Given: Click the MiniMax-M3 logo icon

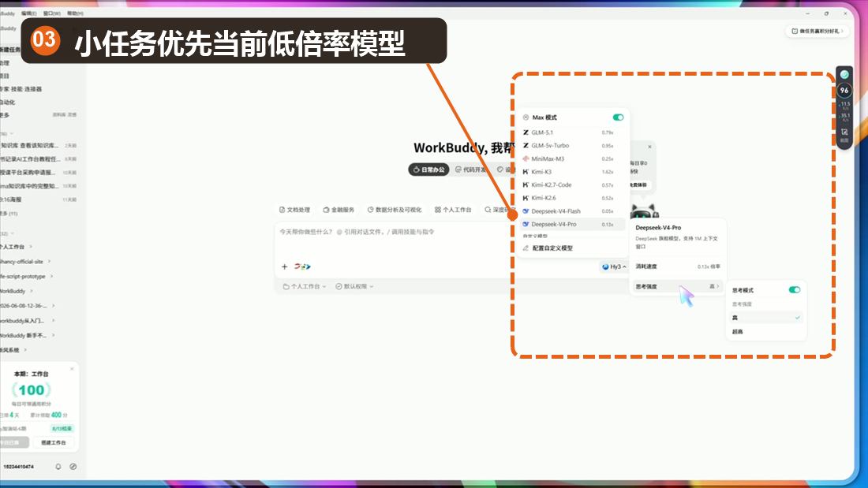Looking at the screenshot, I should [526, 158].
